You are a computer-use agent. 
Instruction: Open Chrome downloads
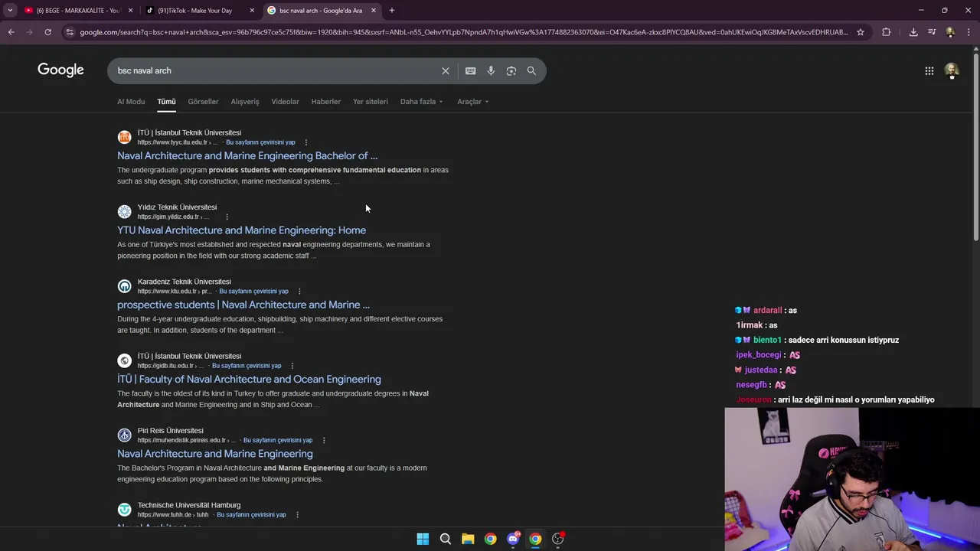click(x=913, y=32)
